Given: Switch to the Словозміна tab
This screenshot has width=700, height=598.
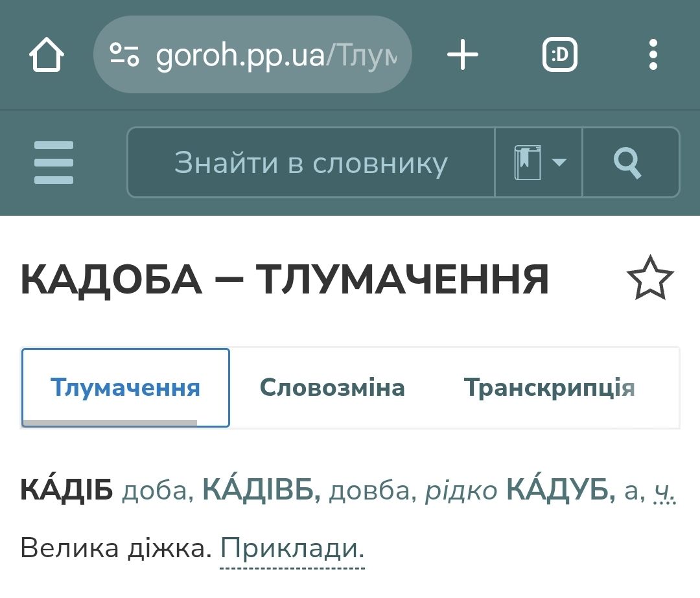Looking at the screenshot, I should 332,387.
